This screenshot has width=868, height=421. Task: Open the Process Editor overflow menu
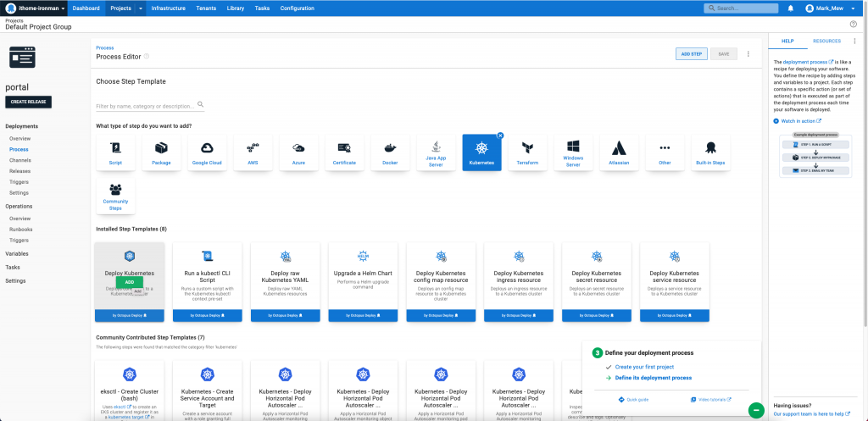pos(748,54)
